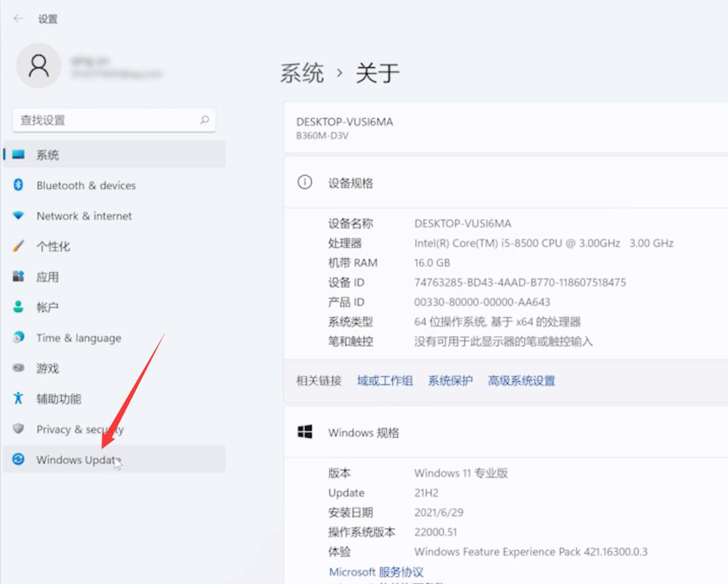Click the 系统 monitor icon
Image resolution: width=728 pixels, height=584 pixels.
[18, 154]
